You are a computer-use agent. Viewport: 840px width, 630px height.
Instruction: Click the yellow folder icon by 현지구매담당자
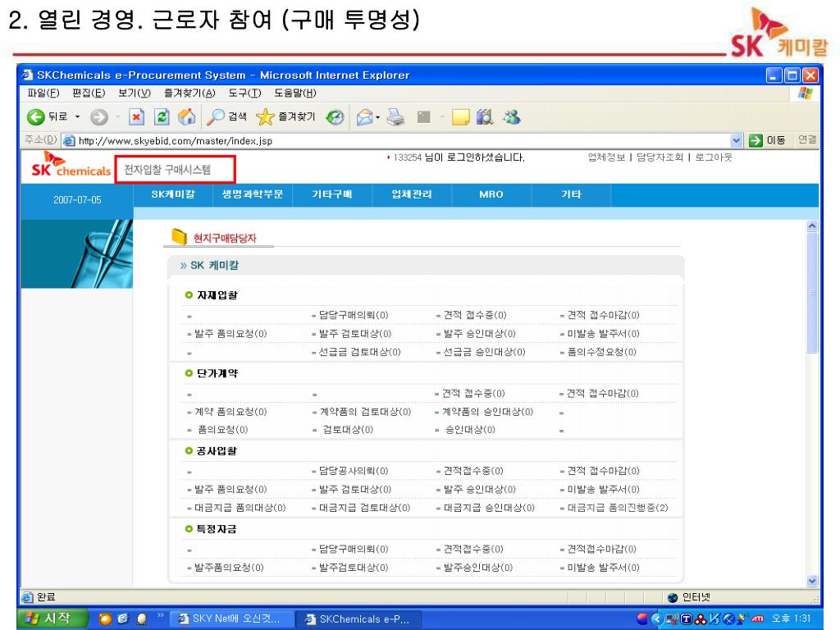point(179,236)
